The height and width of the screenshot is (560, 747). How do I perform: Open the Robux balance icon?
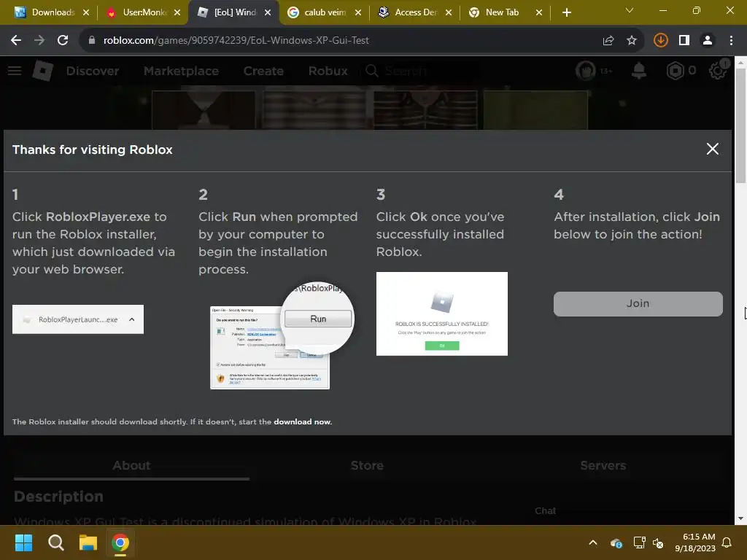675,71
